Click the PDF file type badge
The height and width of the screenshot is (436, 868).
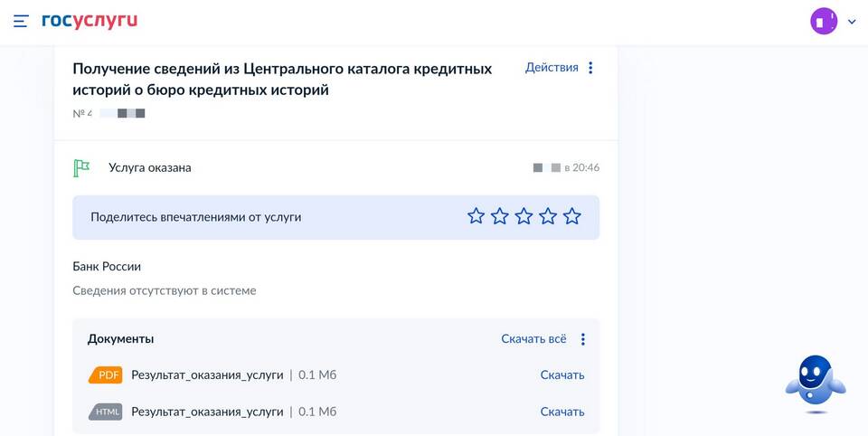[106, 375]
